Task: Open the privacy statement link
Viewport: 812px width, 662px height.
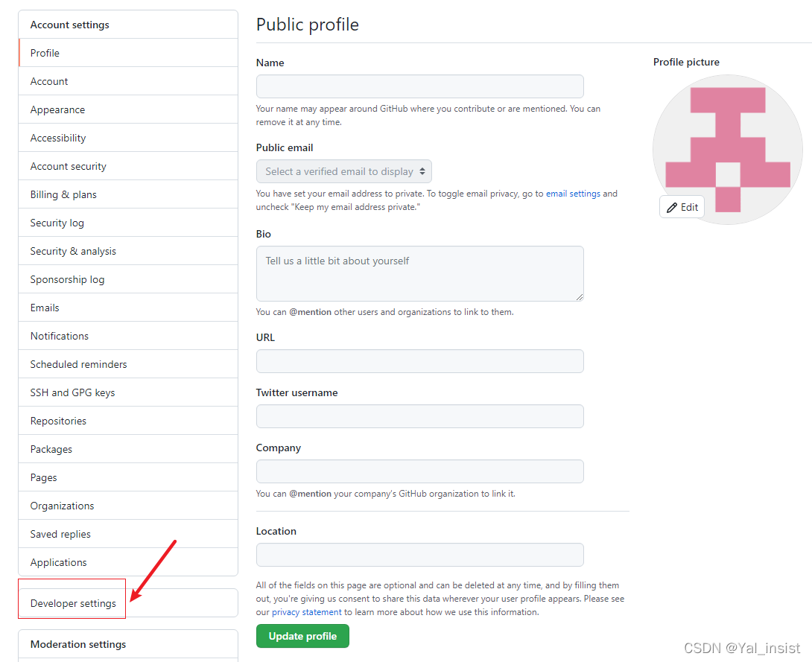Action: (x=307, y=612)
